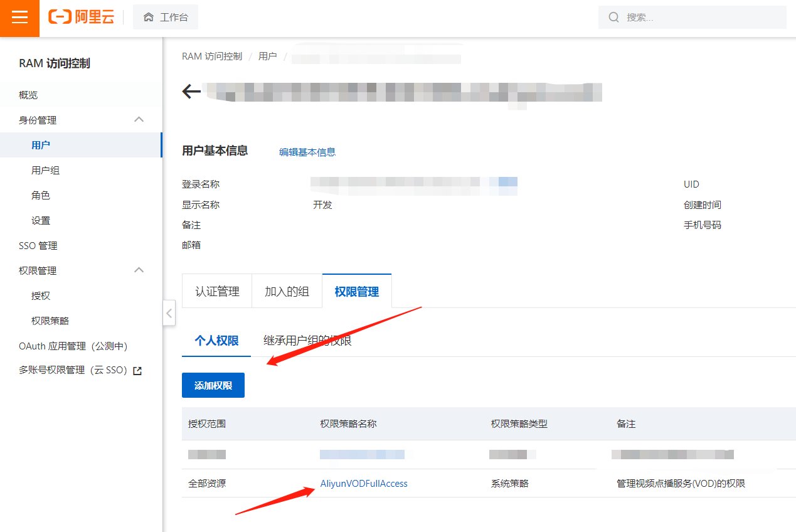Switch to the 认证管理 tab
Screen dimensions: 796x532
[x=216, y=290]
